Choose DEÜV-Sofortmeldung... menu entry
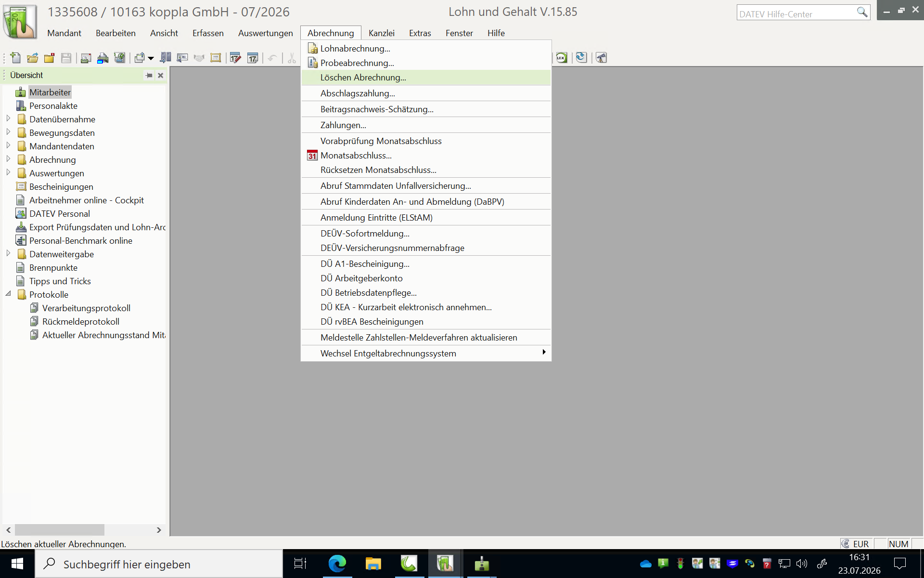 [x=426, y=234]
